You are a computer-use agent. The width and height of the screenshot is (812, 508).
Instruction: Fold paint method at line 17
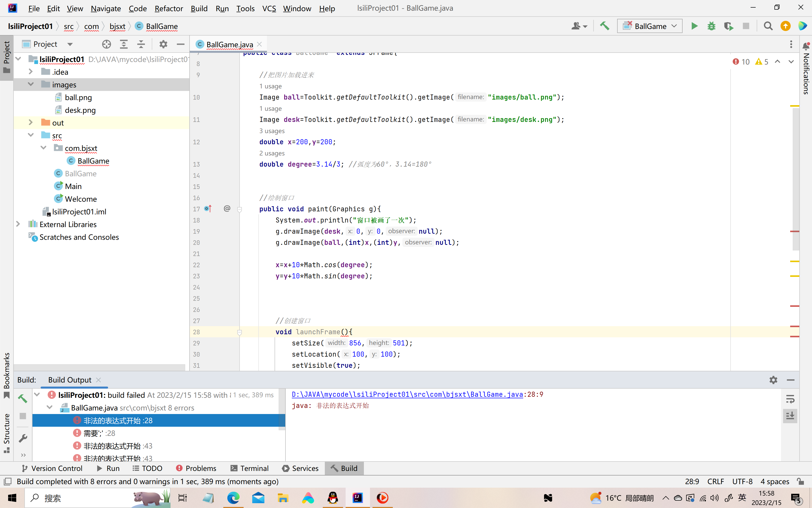click(x=240, y=209)
